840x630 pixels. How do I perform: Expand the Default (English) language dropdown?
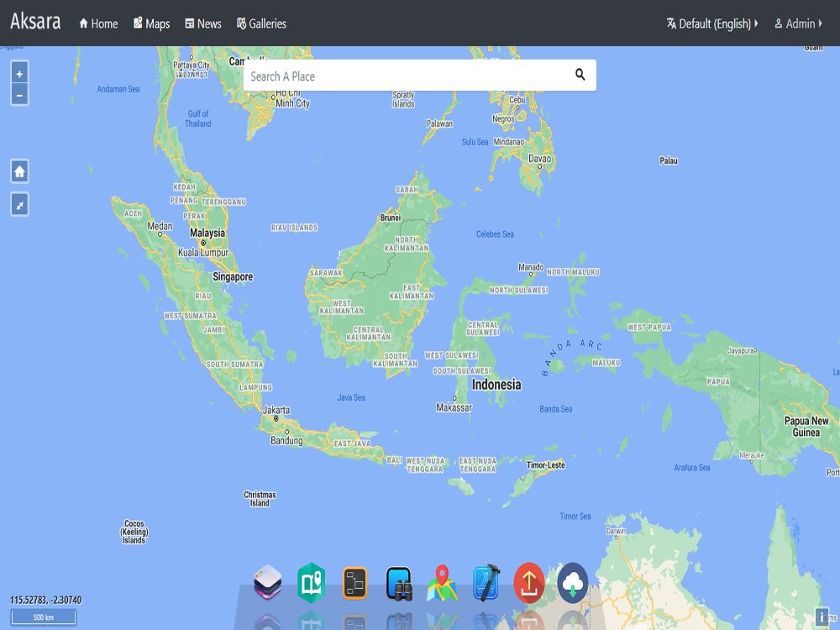point(712,24)
